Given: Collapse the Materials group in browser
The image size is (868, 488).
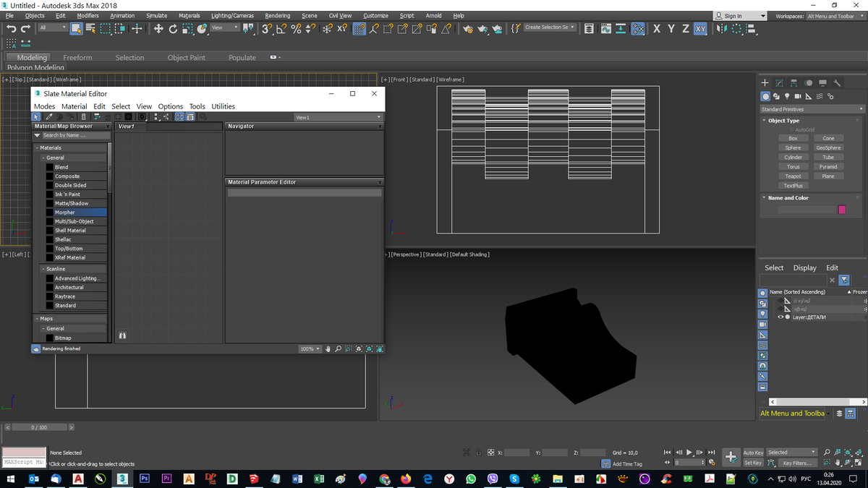Looking at the screenshot, I should [38, 147].
